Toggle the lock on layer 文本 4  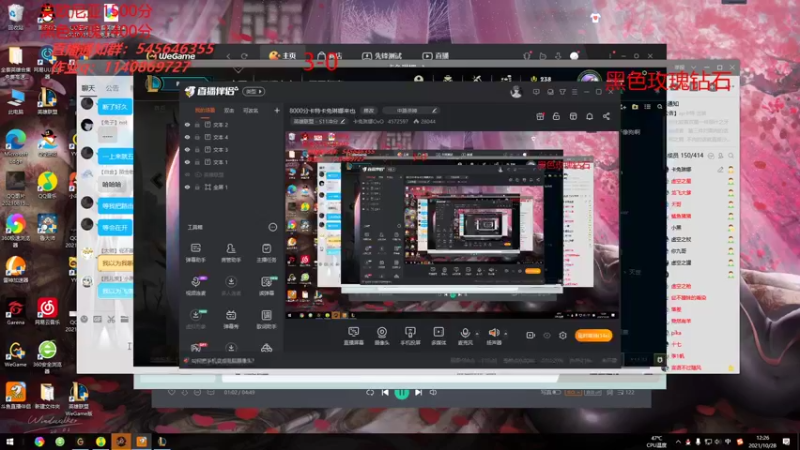click(197, 137)
